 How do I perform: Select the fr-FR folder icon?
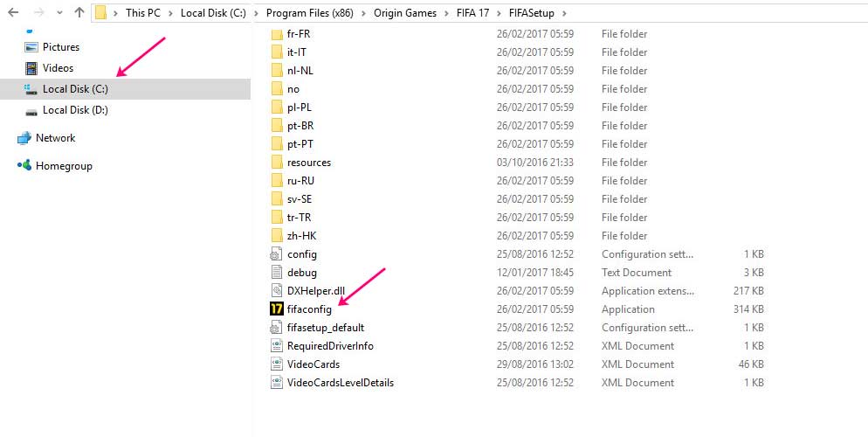[x=277, y=34]
